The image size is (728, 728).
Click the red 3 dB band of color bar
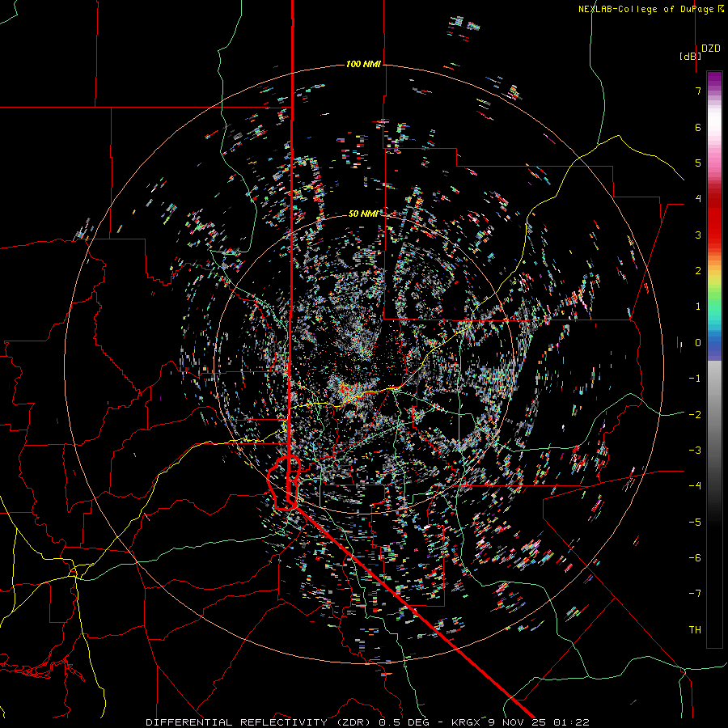pos(714,227)
